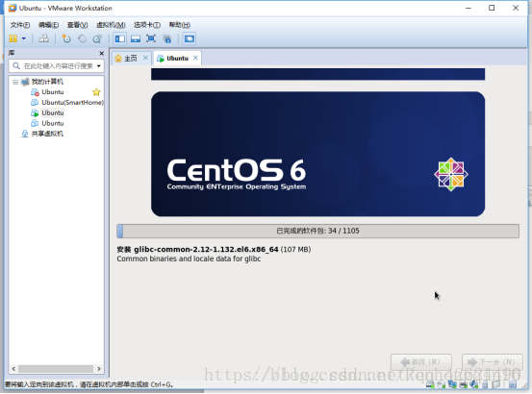
Task: Click the hard disk status bar icon
Action: (430, 384)
